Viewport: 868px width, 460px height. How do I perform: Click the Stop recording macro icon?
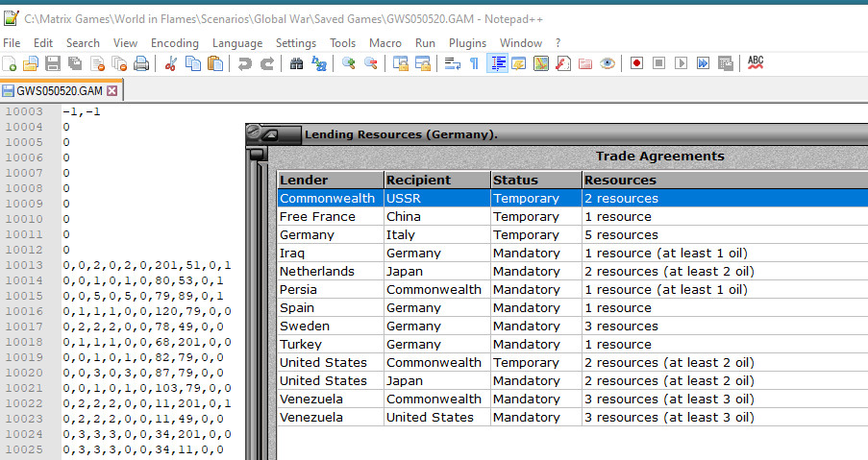pyautogui.click(x=658, y=63)
